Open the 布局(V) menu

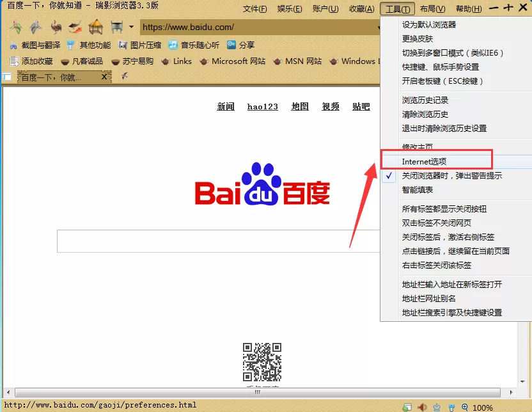click(433, 9)
